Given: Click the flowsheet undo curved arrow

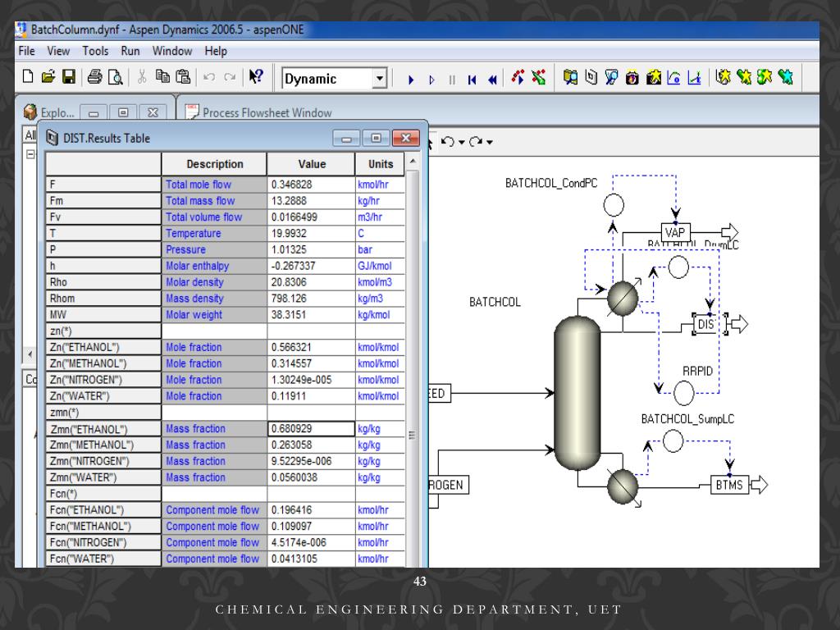Looking at the screenshot, I should (448, 141).
